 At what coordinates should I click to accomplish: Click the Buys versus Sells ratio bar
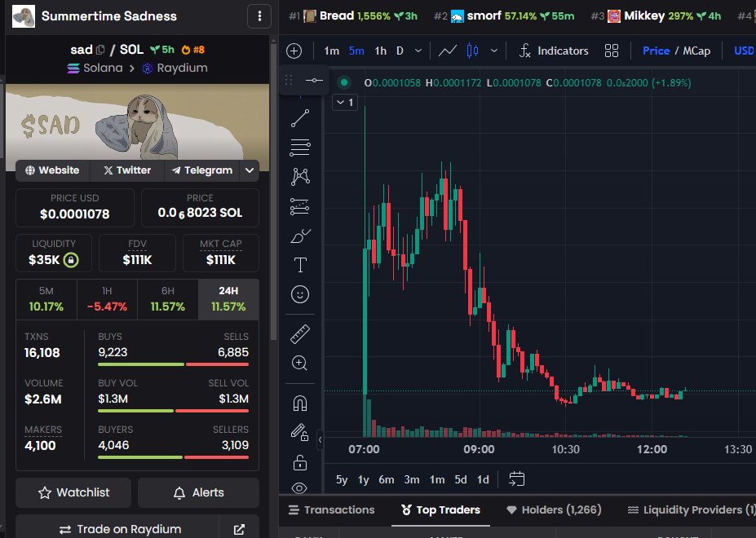pyautogui.click(x=174, y=364)
